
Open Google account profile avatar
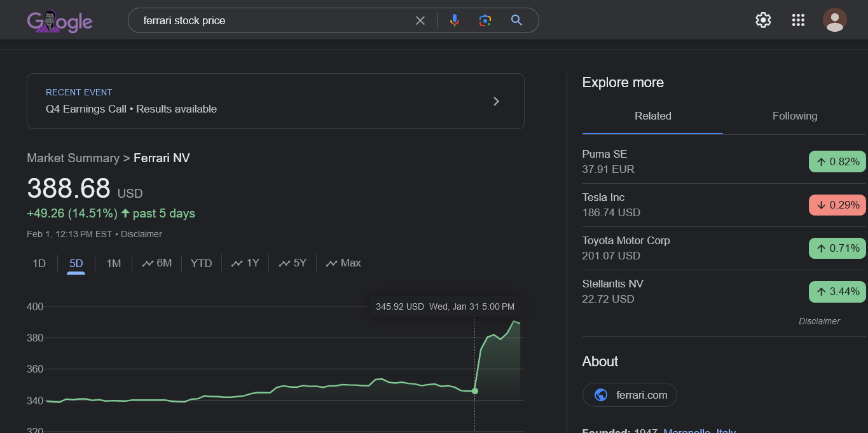[834, 20]
